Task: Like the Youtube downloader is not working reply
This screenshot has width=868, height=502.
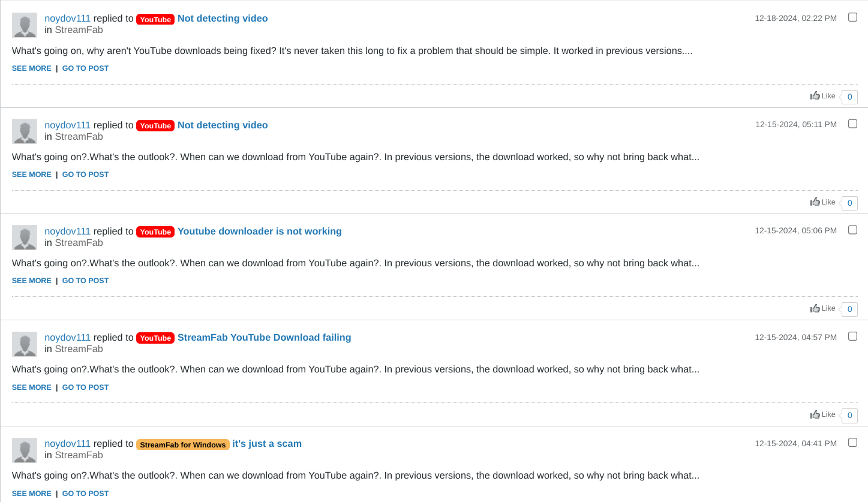Action: (x=822, y=308)
